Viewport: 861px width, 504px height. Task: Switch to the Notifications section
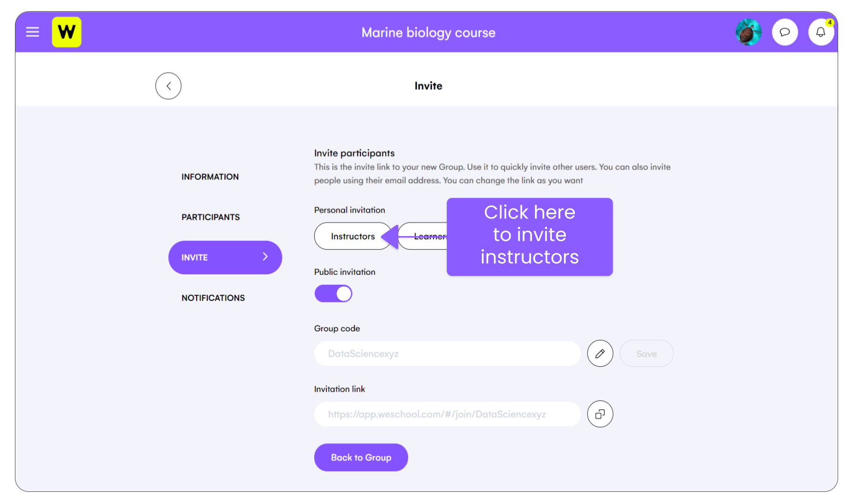point(213,298)
